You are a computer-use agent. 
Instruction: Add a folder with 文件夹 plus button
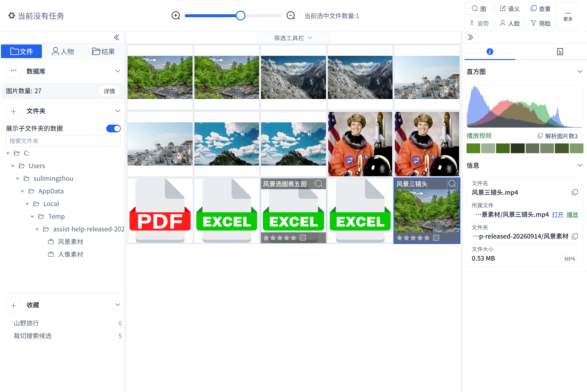click(x=14, y=112)
